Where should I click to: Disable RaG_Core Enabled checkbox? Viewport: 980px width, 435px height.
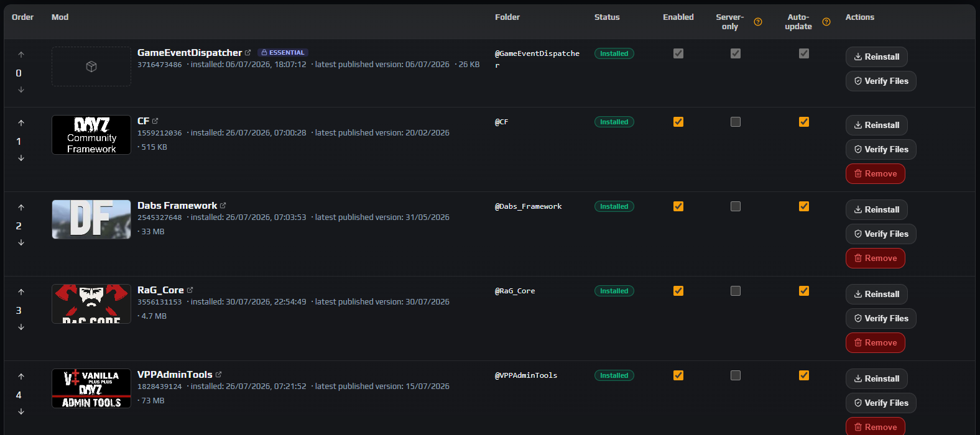point(678,291)
